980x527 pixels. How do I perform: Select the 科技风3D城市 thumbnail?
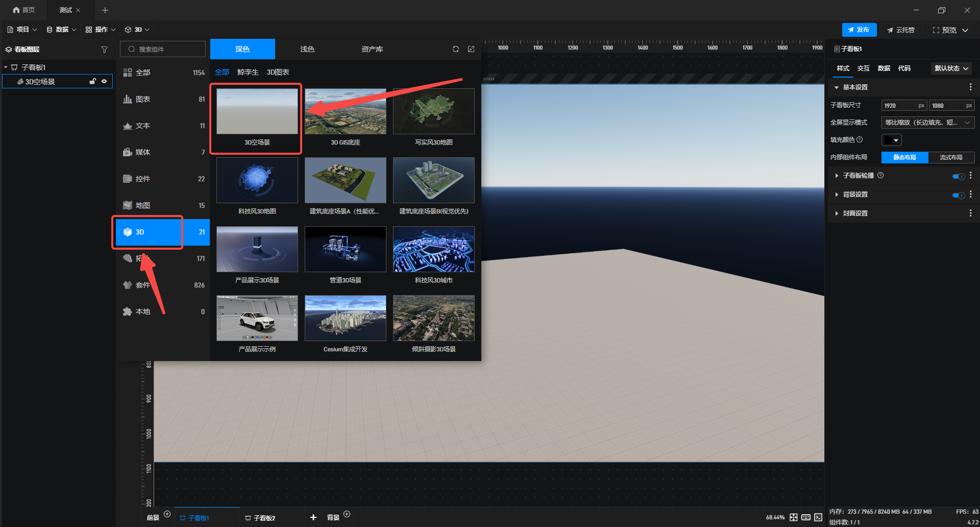tap(433, 250)
